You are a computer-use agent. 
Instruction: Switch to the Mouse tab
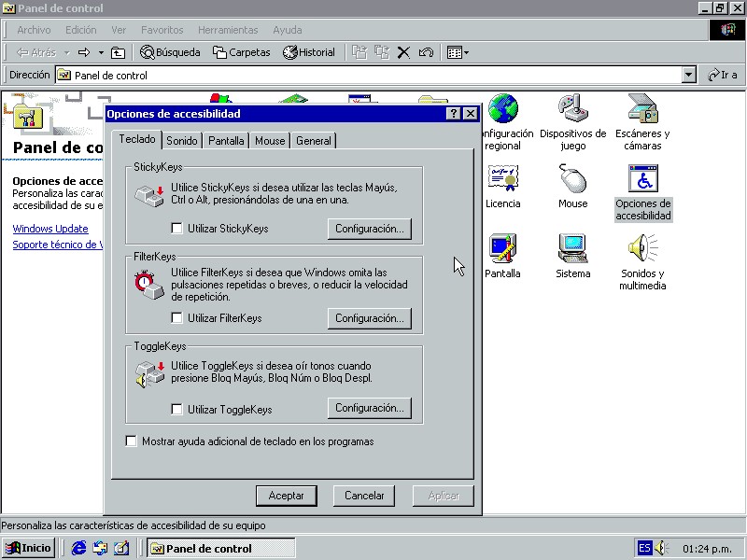[270, 141]
